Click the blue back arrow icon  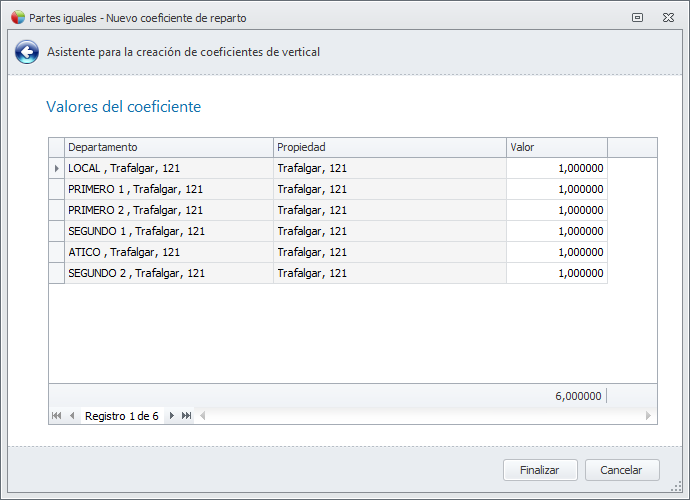pos(27,52)
